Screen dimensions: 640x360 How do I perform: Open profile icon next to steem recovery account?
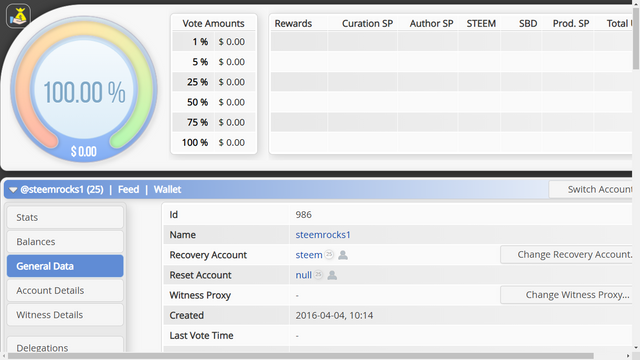[x=343, y=255]
